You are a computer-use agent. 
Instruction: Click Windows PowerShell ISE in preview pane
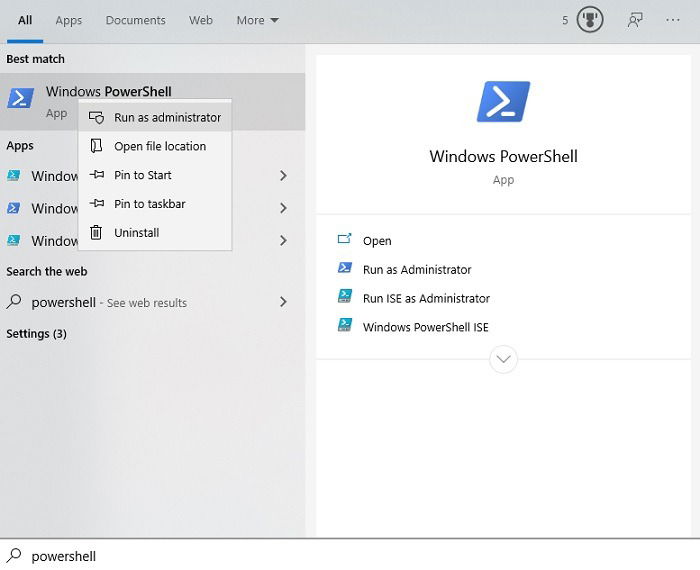[425, 327]
